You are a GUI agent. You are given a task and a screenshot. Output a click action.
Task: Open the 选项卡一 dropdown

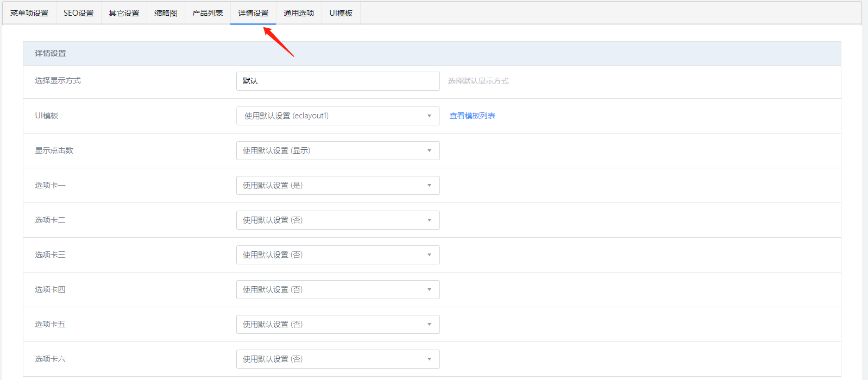pos(337,185)
